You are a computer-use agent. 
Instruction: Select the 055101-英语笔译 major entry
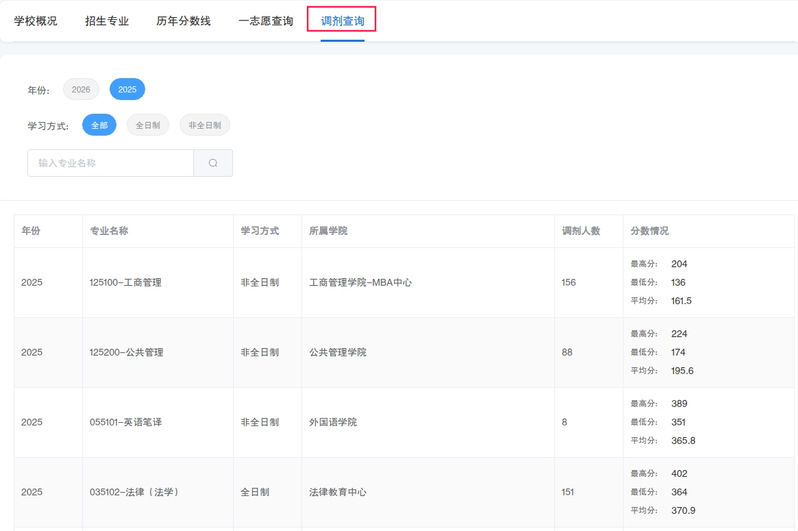[x=126, y=423]
